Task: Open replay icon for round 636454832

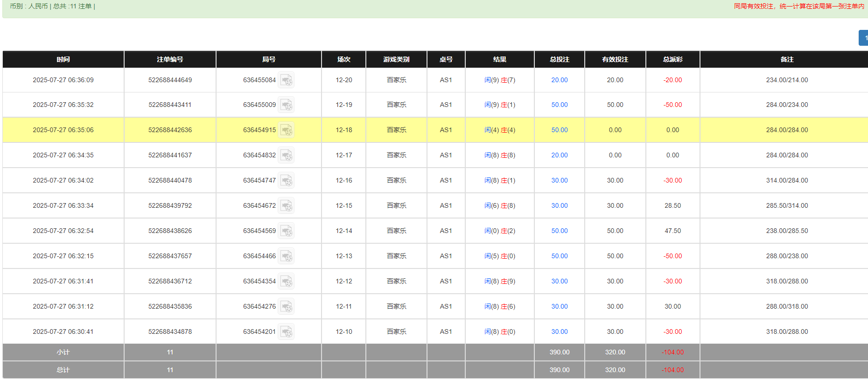Action: pyautogui.click(x=286, y=155)
